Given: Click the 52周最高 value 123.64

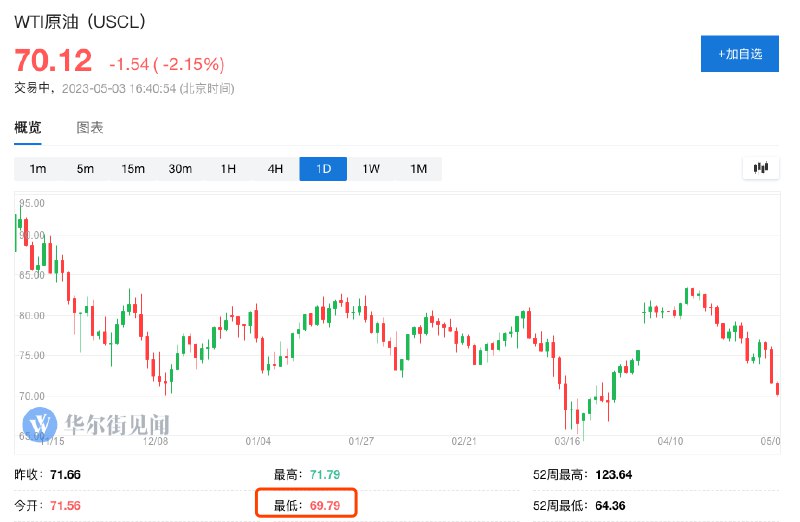Looking at the screenshot, I should pyautogui.click(x=613, y=475).
